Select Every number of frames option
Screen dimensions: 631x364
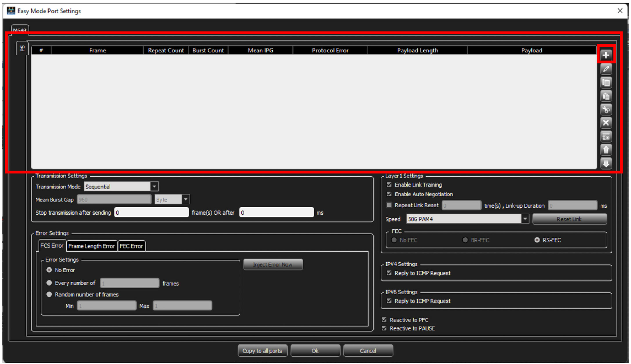click(49, 282)
